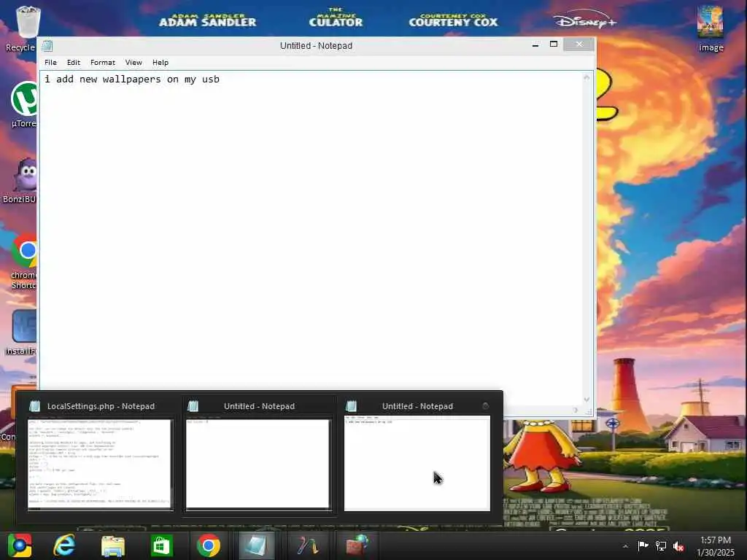
Task: Maximize the Untitled - Notepad window
Action: (x=554, y=44)
